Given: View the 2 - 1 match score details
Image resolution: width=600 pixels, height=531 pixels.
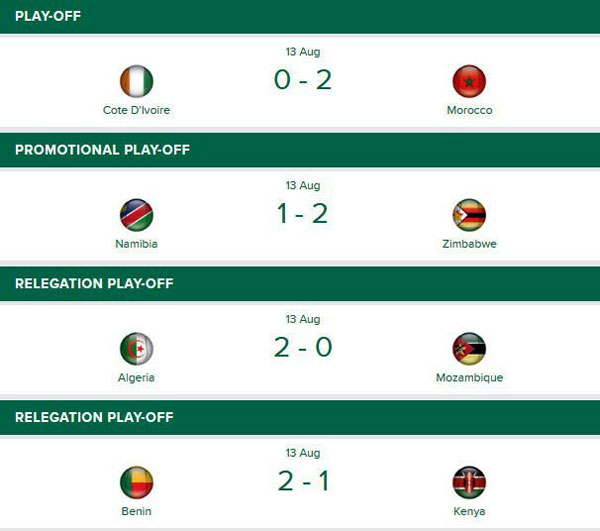Looking at the screenshot, I should pyautogui.click(x=302, y=481).
